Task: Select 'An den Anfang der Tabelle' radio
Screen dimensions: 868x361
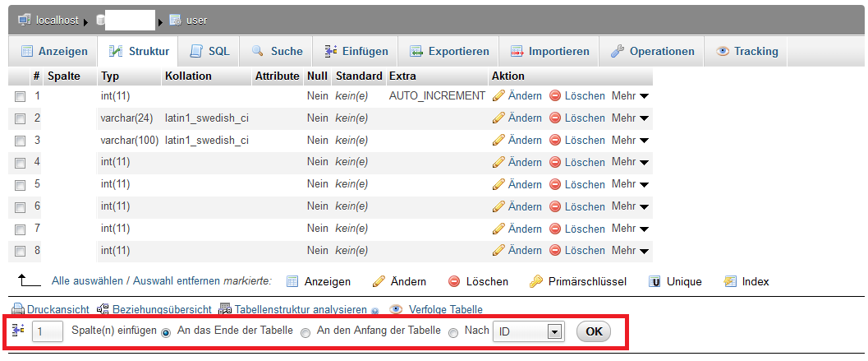Action: [x=305, y=333]
